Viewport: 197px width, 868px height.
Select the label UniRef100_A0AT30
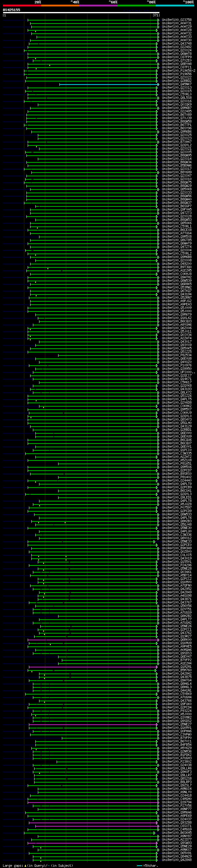(x=177, y=40)
